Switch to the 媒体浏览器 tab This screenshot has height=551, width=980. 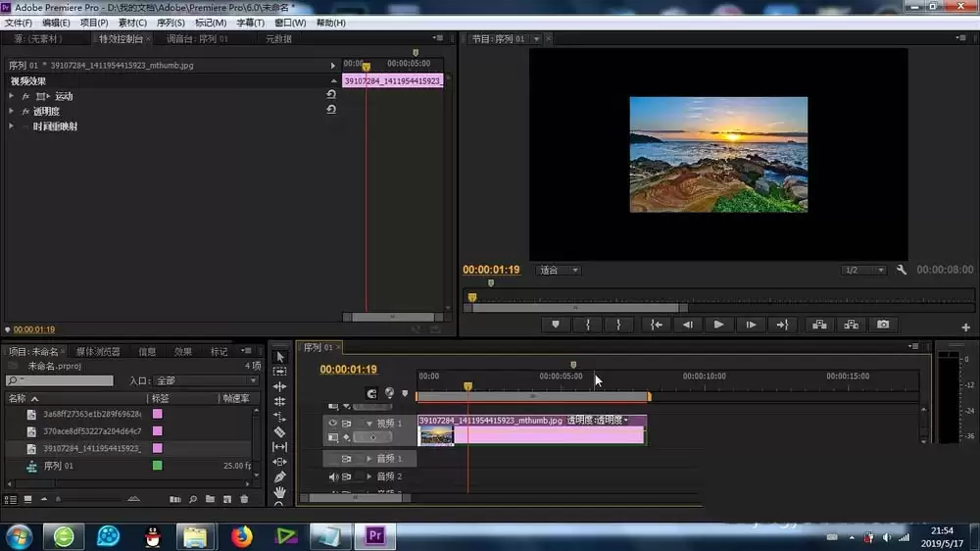(98, 351)
